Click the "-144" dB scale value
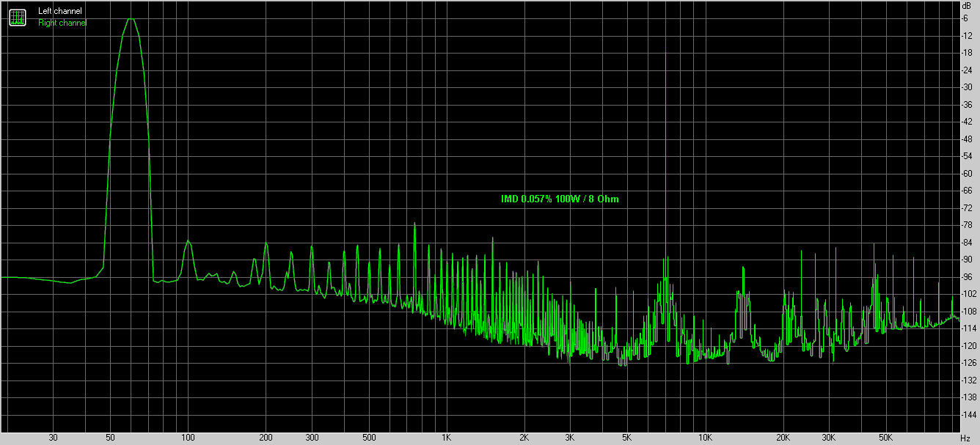 point(970,415)
